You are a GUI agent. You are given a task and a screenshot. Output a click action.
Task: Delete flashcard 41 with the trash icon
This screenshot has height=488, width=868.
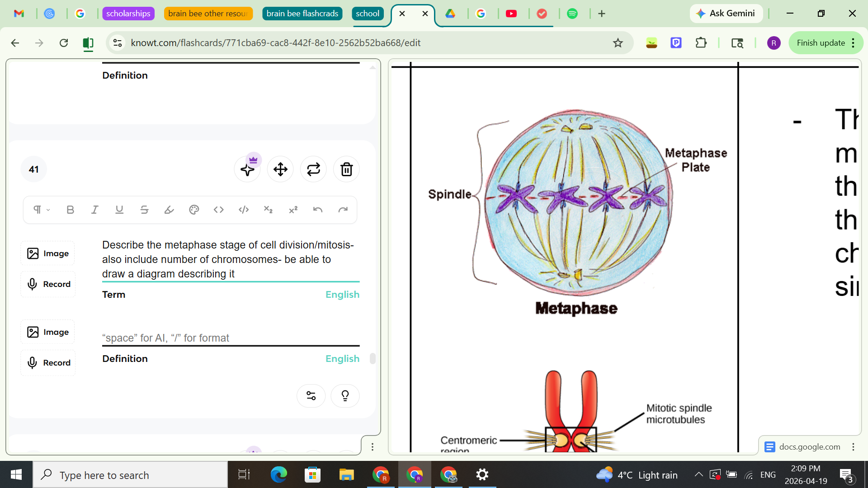tap(346, 169)
